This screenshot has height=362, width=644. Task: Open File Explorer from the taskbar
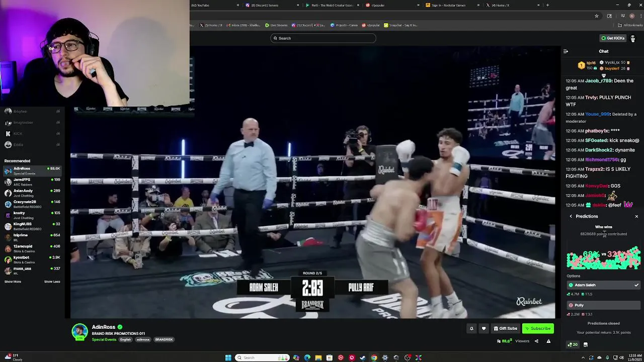318,357
